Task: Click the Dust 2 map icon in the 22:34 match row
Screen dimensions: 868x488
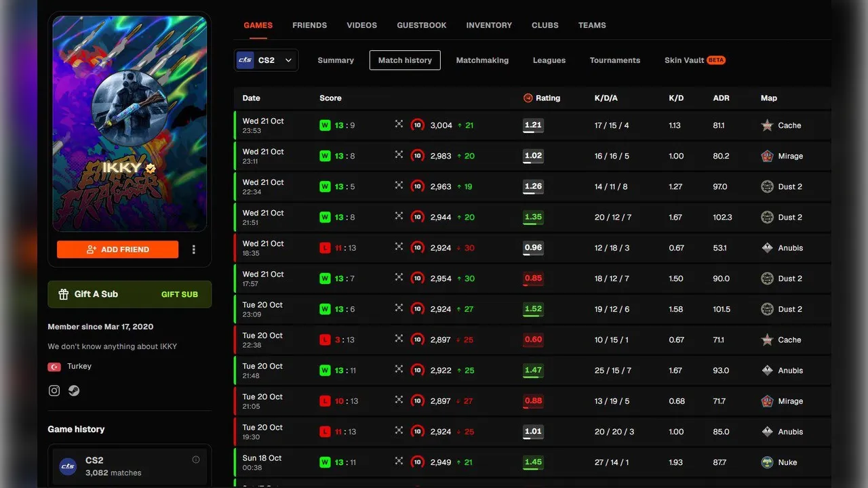Action: pyautogui.click(x=767, y=186)
